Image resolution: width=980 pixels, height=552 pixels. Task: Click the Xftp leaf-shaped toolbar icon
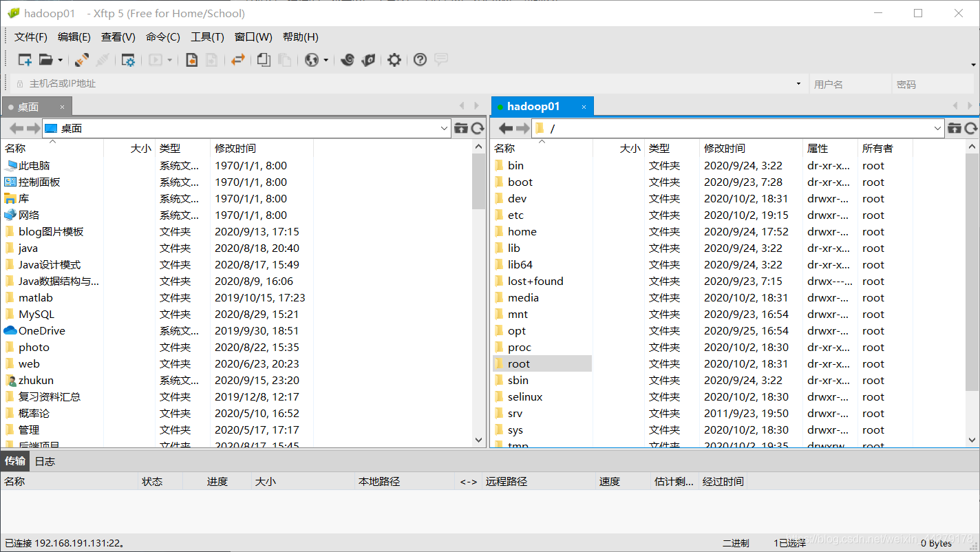[x=368, y=60]
